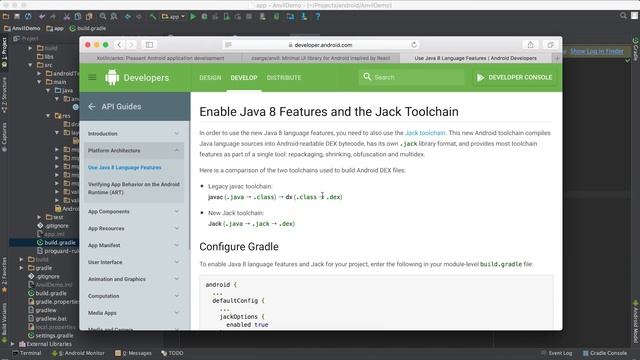This screenshot has width=640, height=360.
Task: Select the DESIGN navigation tab
Action: point(210,78)
